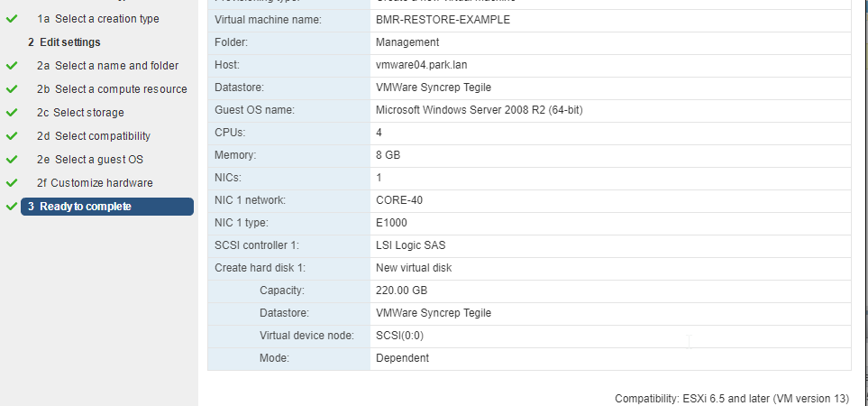Click green checkmark beside Select storage
The width and height of the screenshot is (868, 406).
(12, 113)
